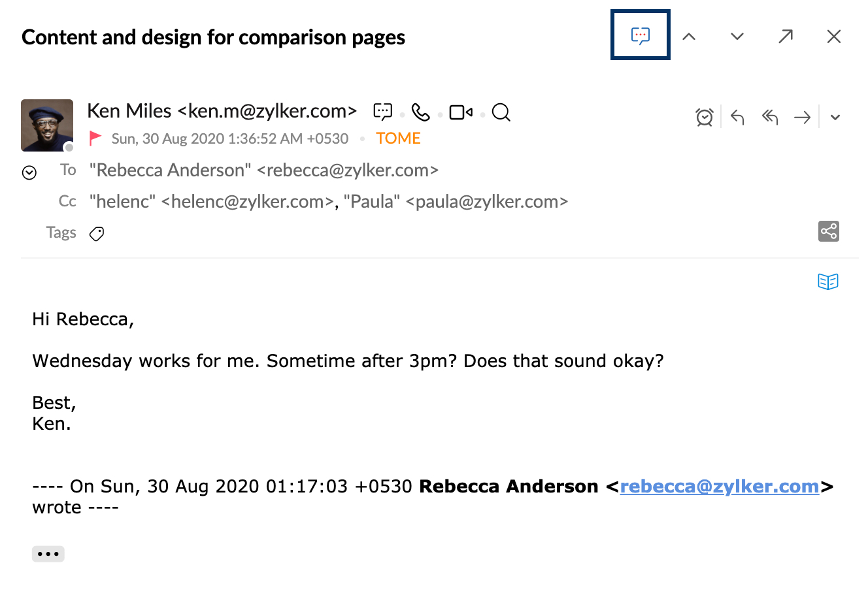Toggle the red flag on this email
868x597 pixels.
(x=95, y=138)
